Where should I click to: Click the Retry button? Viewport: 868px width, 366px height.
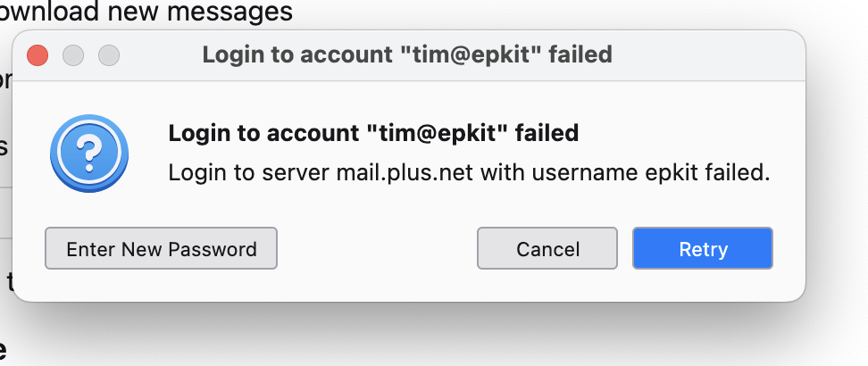click(x=703, y=249)
